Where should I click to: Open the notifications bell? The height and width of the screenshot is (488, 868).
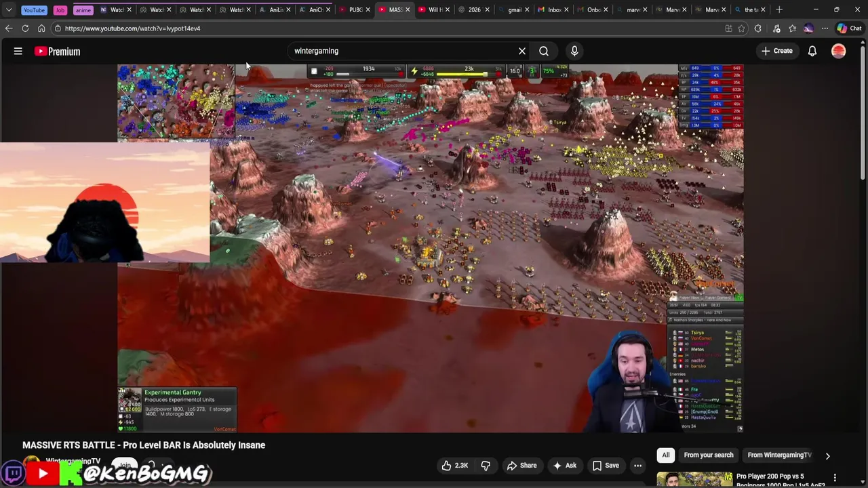coord(812,51)
